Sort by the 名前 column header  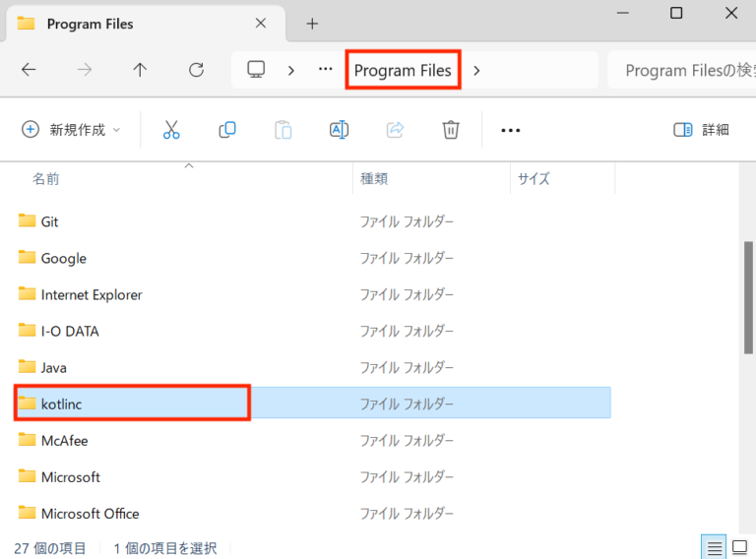click(x=46, y=179)
